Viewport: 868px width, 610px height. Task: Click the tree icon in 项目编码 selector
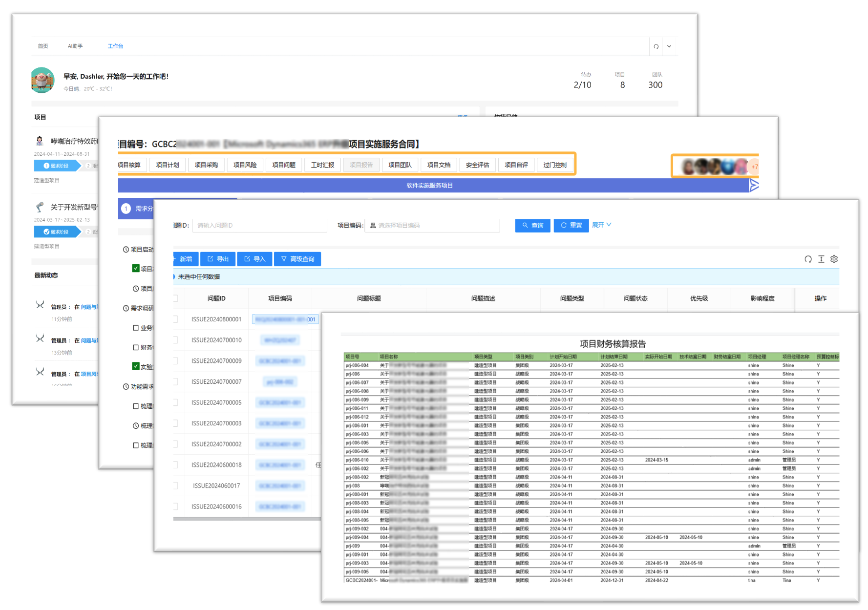coord(373,225)
